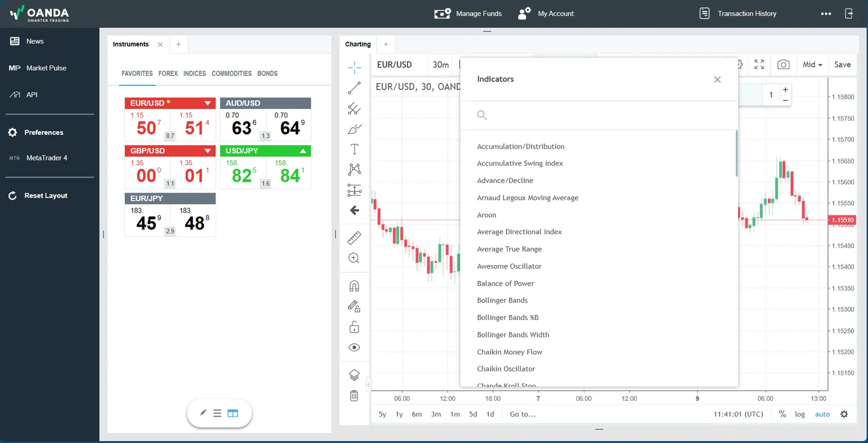Click Go to… date selector
The width and height of the screenshot is (868, 443).
point(523,414)
